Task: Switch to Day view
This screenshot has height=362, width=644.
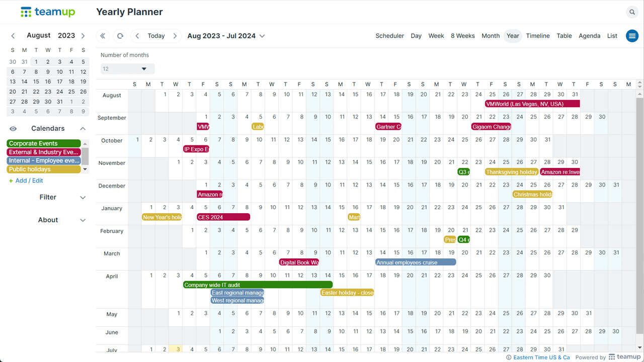Action: (x=416, y=36)
